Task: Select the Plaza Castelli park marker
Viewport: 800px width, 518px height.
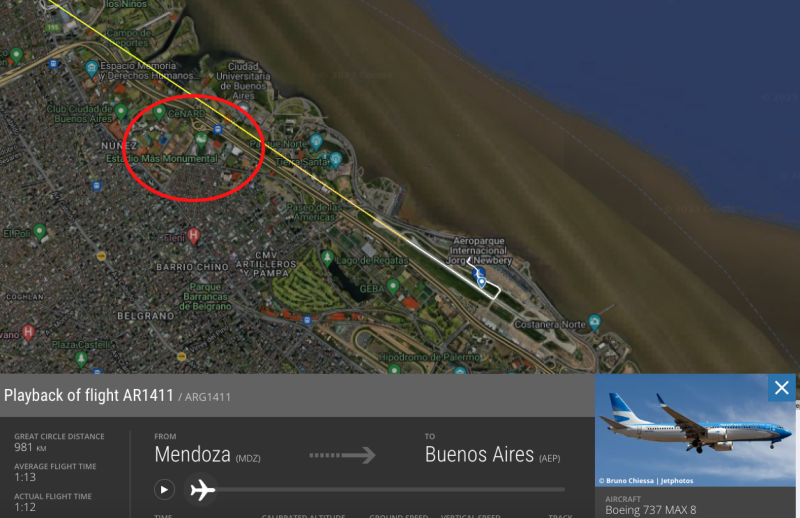Action: coord(81,359)
